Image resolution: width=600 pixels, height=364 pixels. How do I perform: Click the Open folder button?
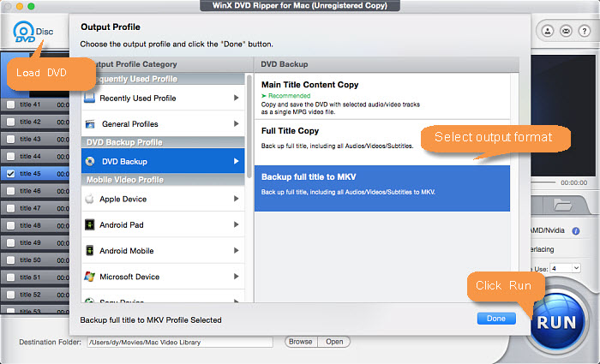tap(334, 342)
